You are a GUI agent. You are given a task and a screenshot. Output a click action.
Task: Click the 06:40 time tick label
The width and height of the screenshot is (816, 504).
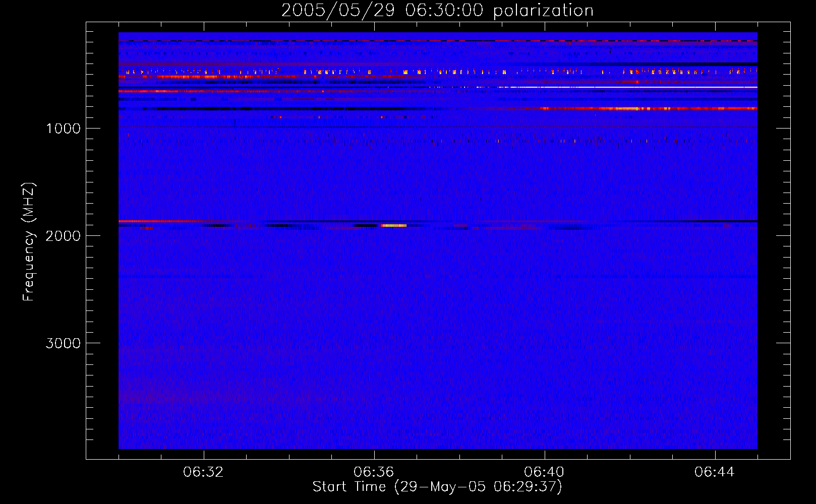click(x=545, y=472)
